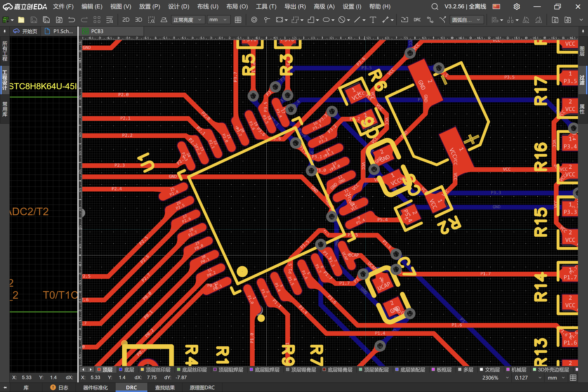Open the 正常亮度 brightness dropdown
This screenshot has height=392, width=588.
point(188,20)
